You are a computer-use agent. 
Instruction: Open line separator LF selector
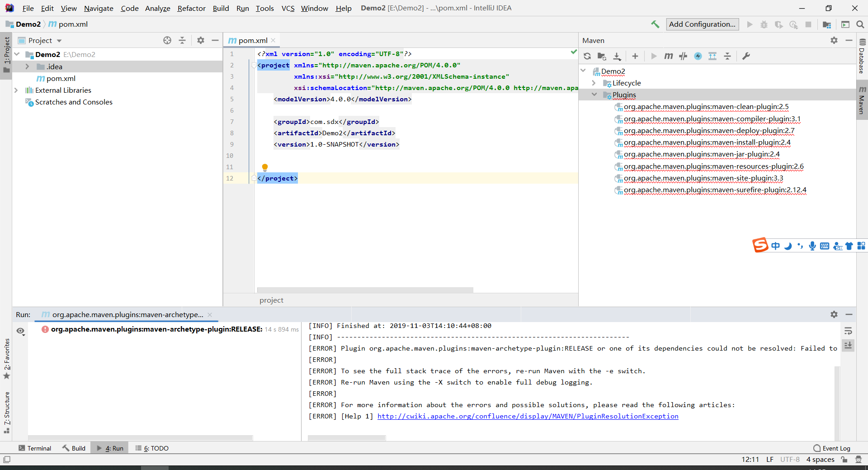(769, 460)
